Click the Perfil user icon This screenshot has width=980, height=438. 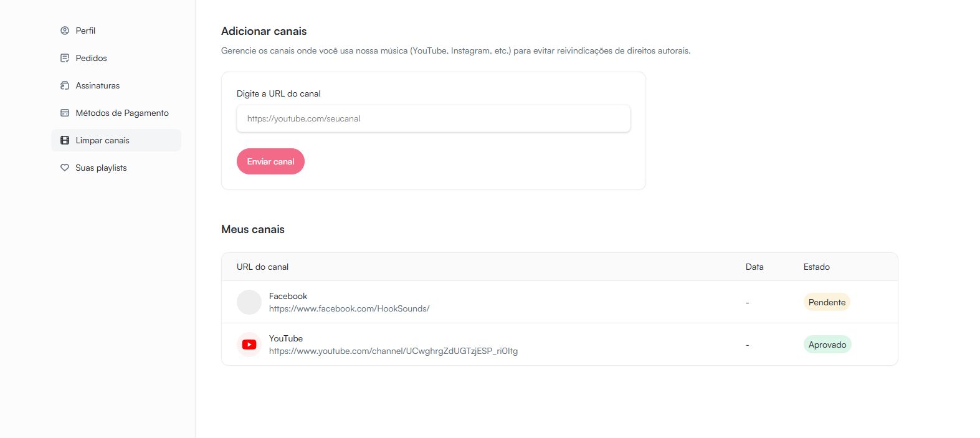(x=65, y=31)
